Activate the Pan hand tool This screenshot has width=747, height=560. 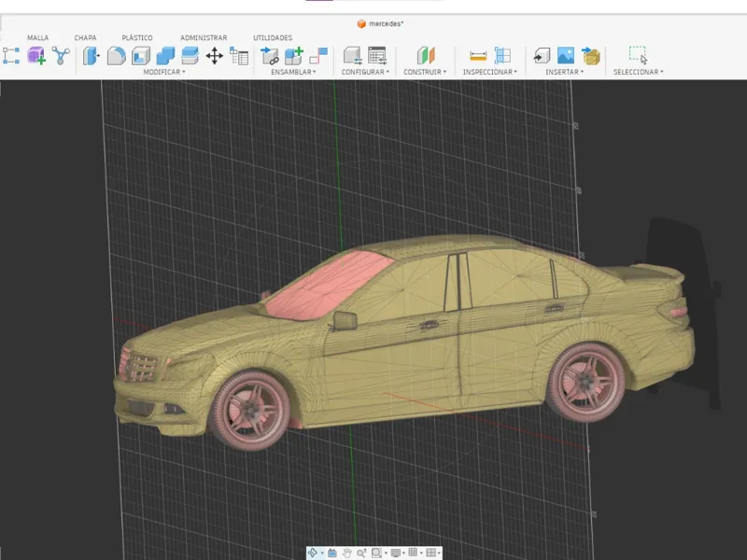pyautogui.click(x=346, y=553)
